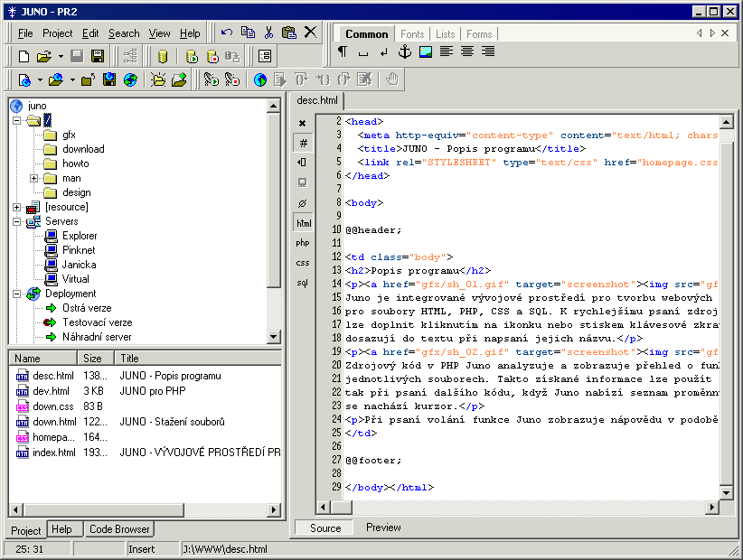Switch to the Forms tab
This screenshot has height=560, width=743.
(479, 34)
